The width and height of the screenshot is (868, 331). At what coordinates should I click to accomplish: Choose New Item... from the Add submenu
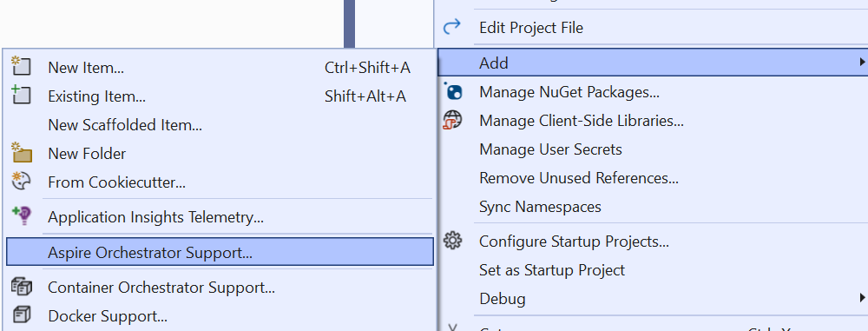[x=220, y=68]
